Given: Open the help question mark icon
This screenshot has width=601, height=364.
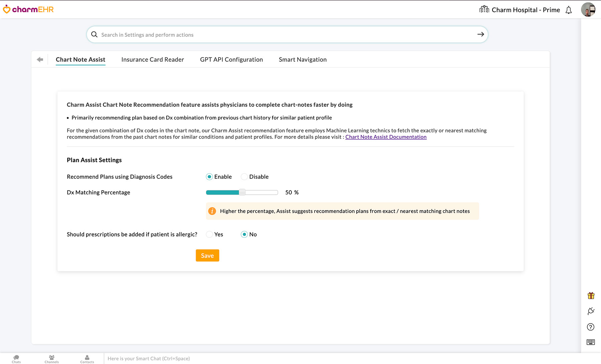Looking at the screenshot, I should pyautogui.click(x=591, y=327).
